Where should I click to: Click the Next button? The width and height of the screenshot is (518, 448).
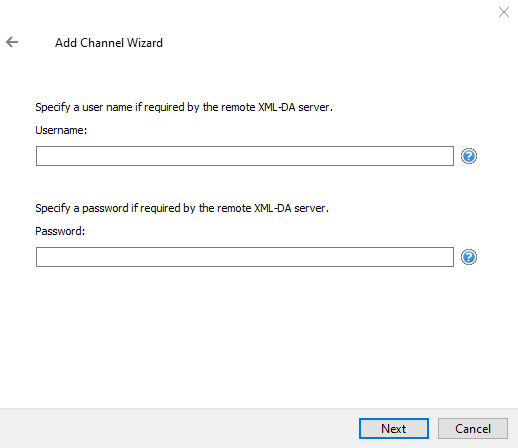(x=394, y=428)
